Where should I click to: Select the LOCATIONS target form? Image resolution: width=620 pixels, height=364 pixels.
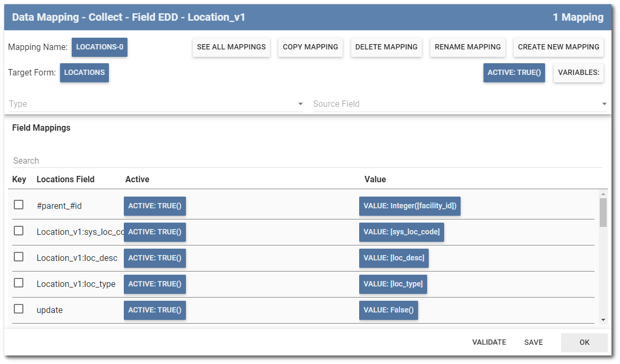[x=84, y=72]
